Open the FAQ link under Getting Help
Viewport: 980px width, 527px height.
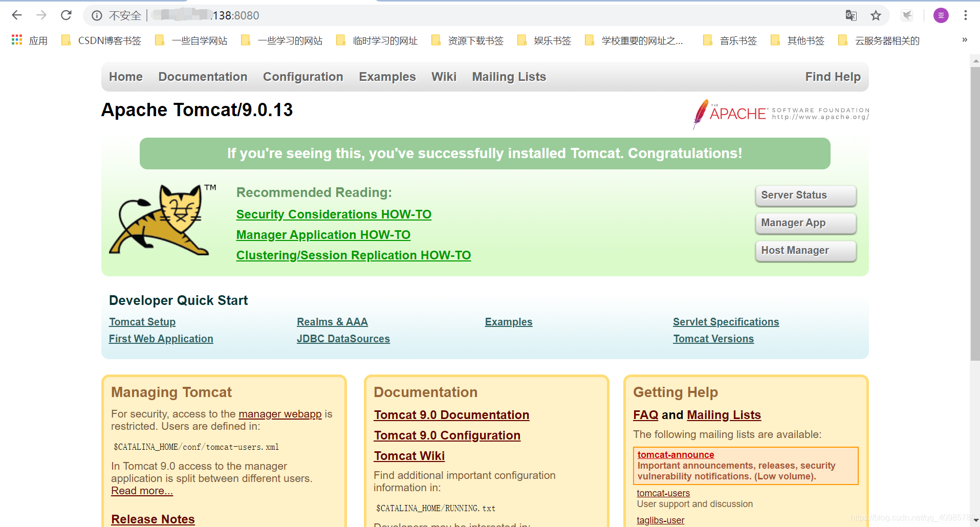tap(646, 415)
